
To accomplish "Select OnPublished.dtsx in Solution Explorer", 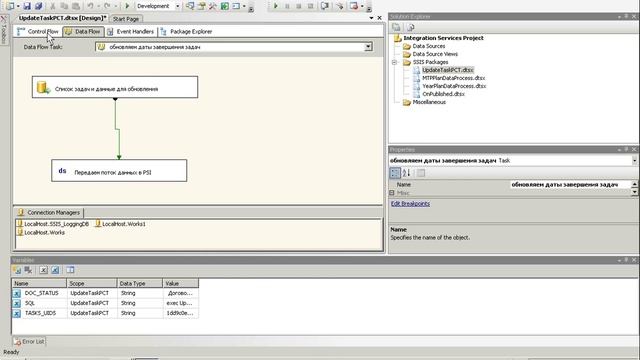I will (x=443, y=94).
